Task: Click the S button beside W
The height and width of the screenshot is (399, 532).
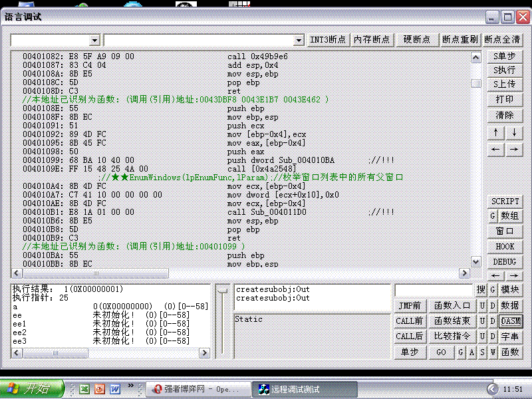Action: coord(482,352)
